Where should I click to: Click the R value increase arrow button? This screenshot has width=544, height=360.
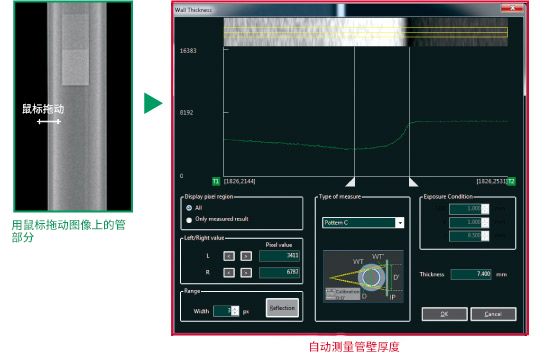(246, 272)
